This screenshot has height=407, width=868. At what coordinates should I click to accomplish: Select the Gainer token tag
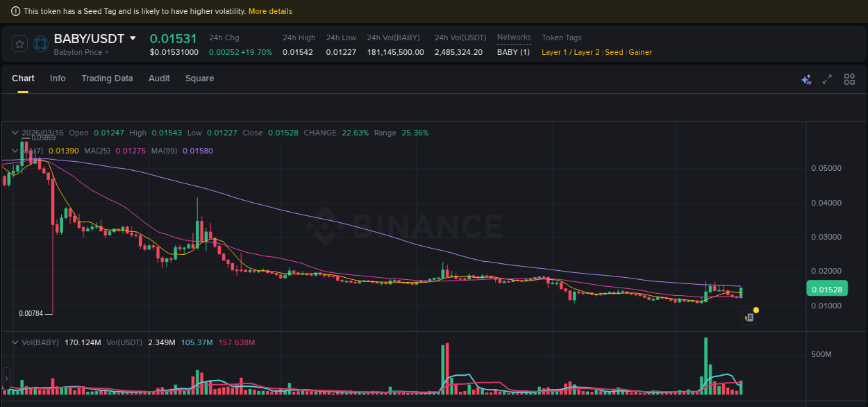640,52
